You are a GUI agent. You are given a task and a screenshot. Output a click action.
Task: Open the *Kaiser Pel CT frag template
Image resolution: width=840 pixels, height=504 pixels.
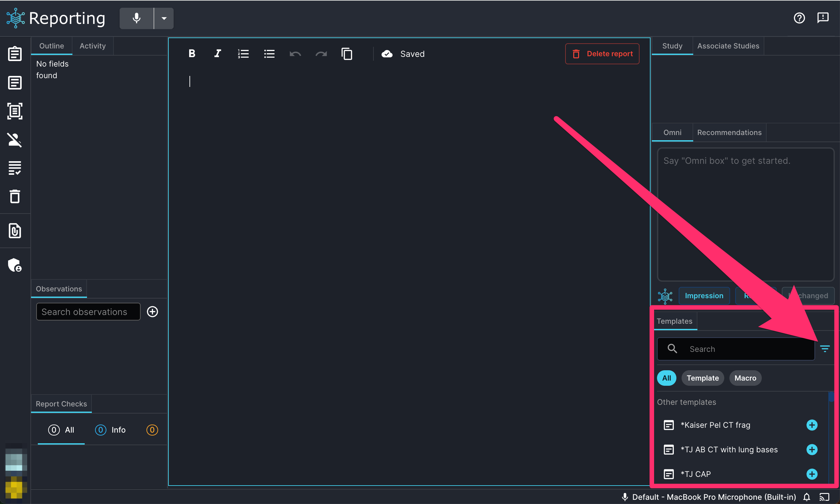coord(715,425)
